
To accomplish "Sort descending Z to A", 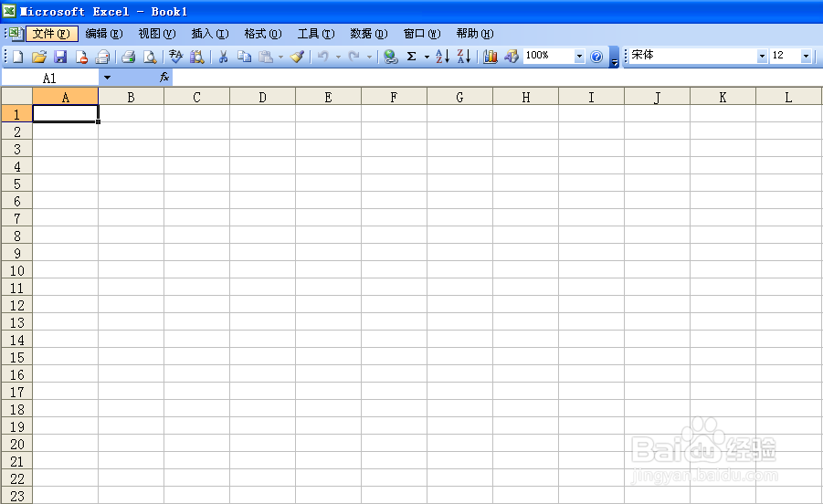I will (464, 57).
